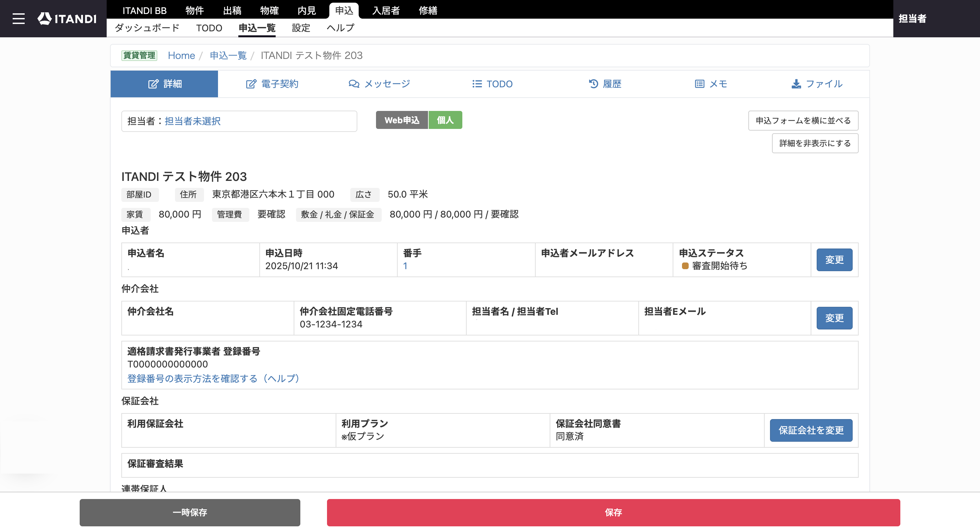980x531 pixels.
Task: Click 保証会社を変更 button
Action: click(811, 430)
